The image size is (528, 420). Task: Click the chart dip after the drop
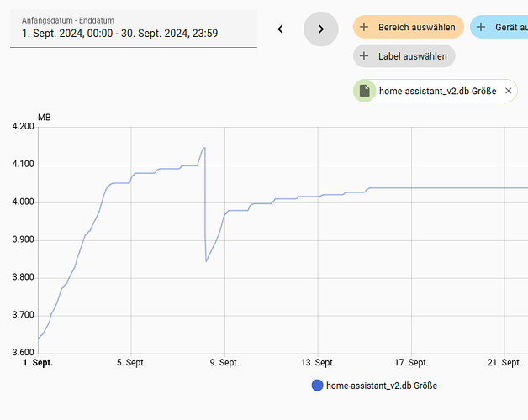click(x=206, y=261)
